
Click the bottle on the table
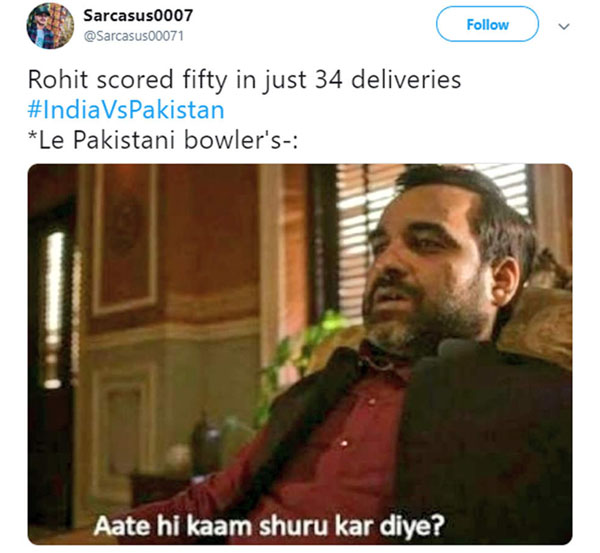pos(204,440)
